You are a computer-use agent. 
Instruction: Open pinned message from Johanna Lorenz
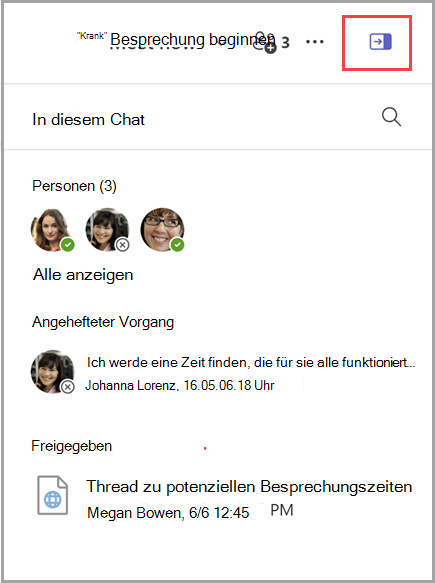pos(223,372)
